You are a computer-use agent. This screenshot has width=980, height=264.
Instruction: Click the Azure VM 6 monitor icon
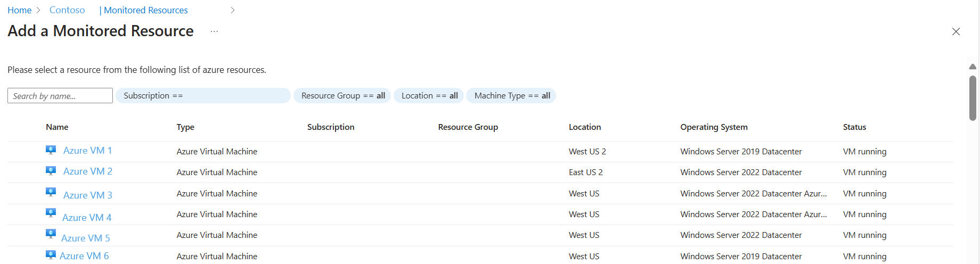click(51, 255)
